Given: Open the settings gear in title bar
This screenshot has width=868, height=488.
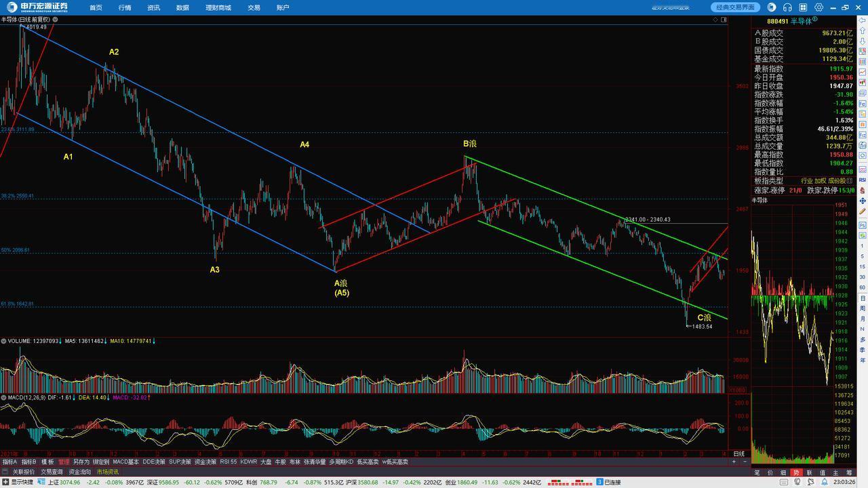Looking at the screenshot, I should click(x=819, y=7).
